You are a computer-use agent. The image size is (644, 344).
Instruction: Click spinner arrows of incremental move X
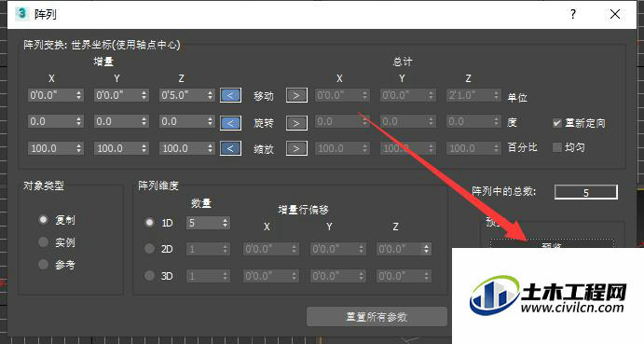click(79, 95)
